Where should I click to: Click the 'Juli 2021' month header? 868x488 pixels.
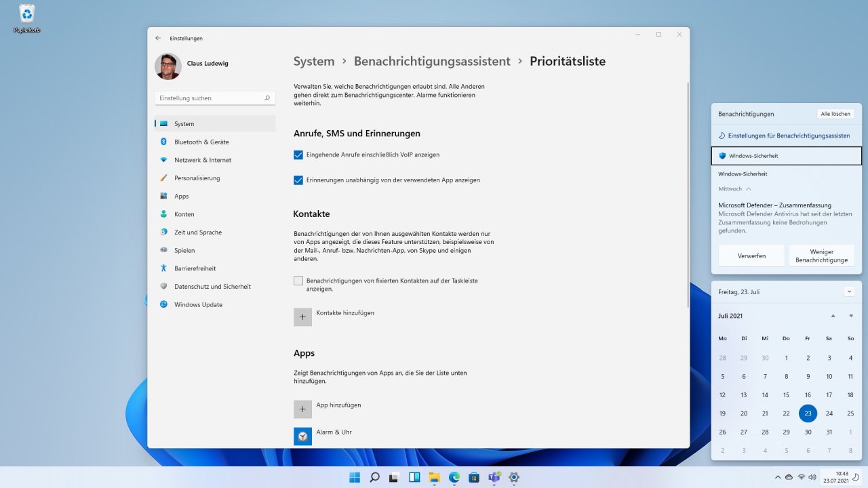(x=730, y=316)
